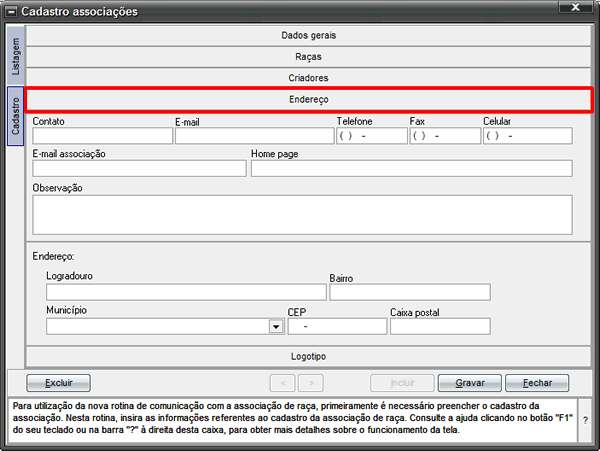
Task: Click the Fechar button
Action: (x=537, y=383)
